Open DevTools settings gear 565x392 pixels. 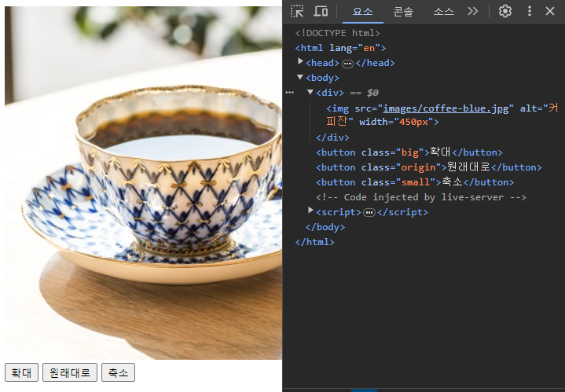(x=504, y=11)
